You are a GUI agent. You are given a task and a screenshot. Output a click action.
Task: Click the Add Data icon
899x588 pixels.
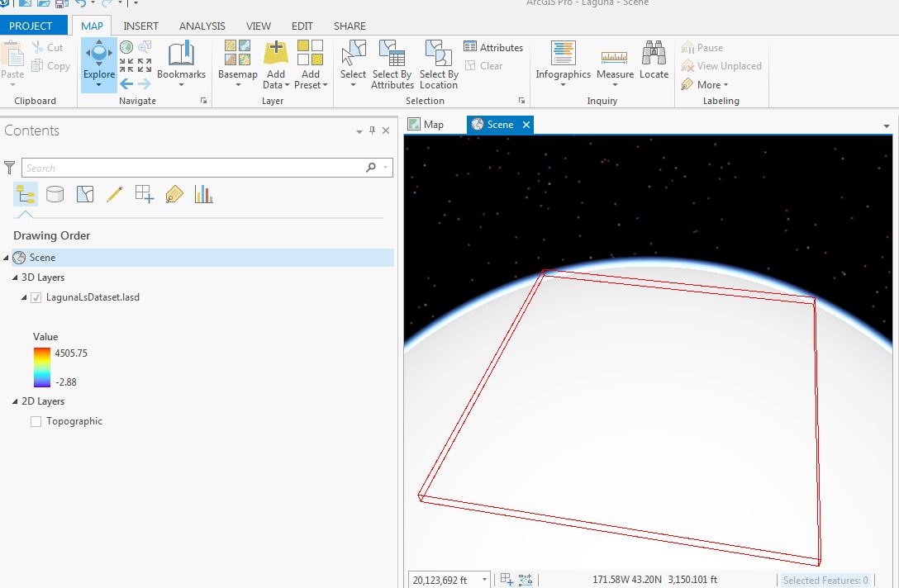coord(276,53)
